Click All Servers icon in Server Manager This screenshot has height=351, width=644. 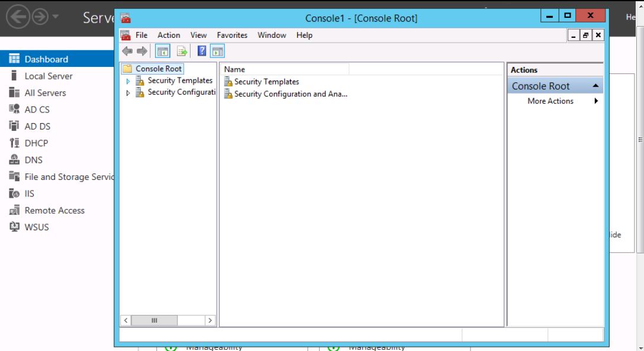click(x=14, y=92)
